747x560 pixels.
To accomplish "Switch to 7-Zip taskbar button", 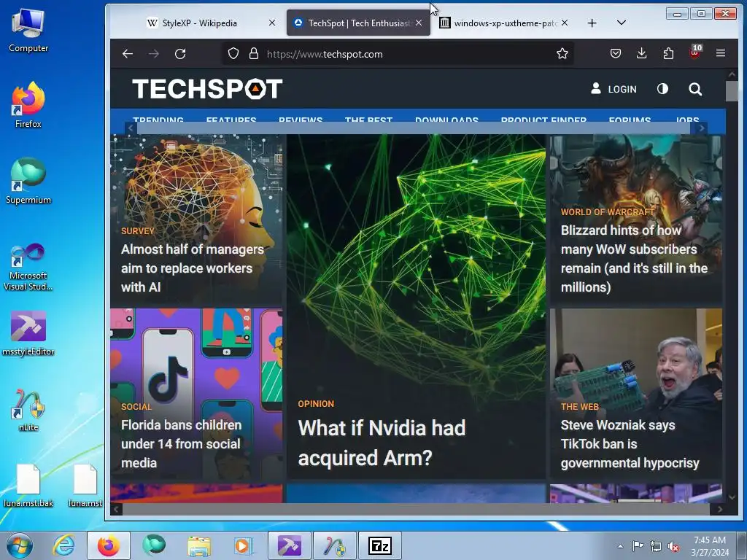I will (380, 545).
